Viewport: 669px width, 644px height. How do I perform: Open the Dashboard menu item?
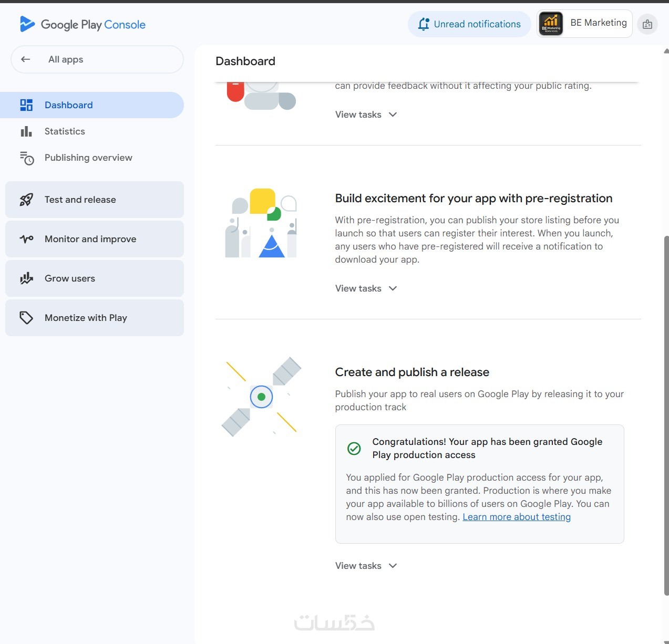pyautogui.click(x=92, y=105)
